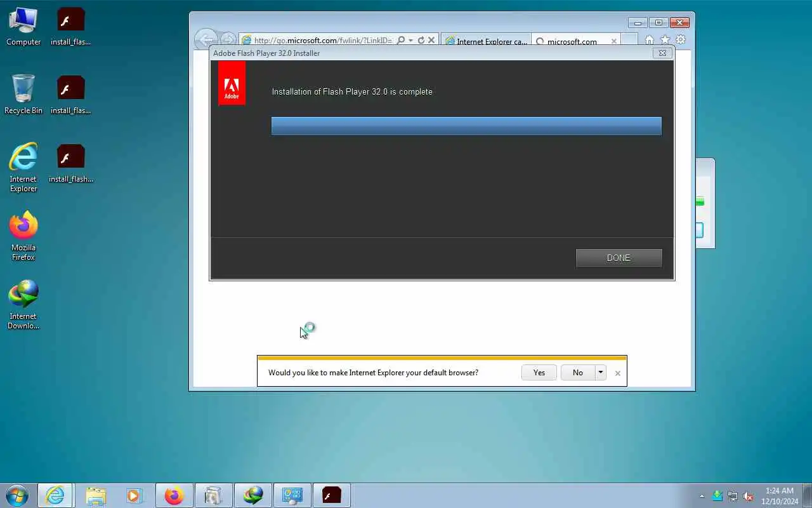Click Internet Explorer taskbar button

(55, 495)
